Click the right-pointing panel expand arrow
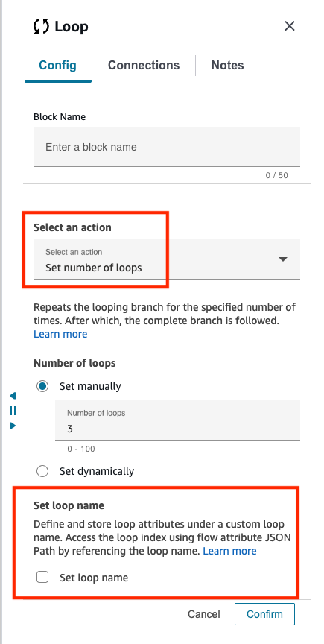This screenshot has width=324, height=644. [13, 426]
